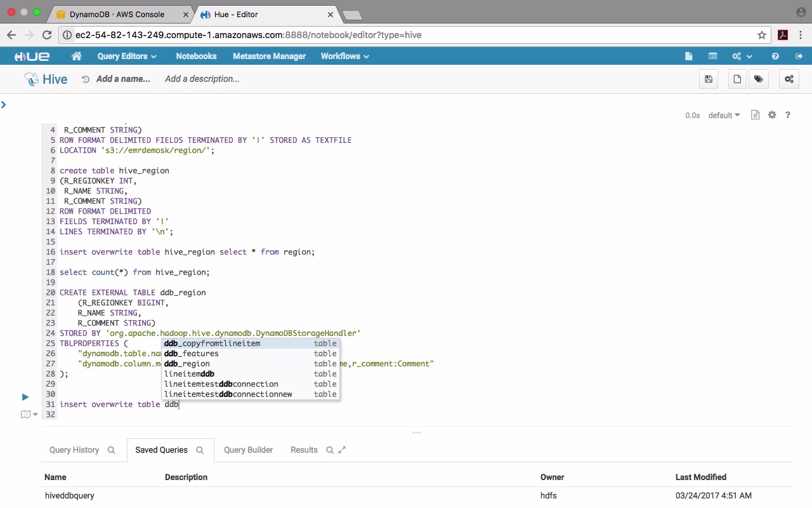This screenshot has height=508, width=812.
Task: Expand the Workflows menu
Action: point(344,57)
